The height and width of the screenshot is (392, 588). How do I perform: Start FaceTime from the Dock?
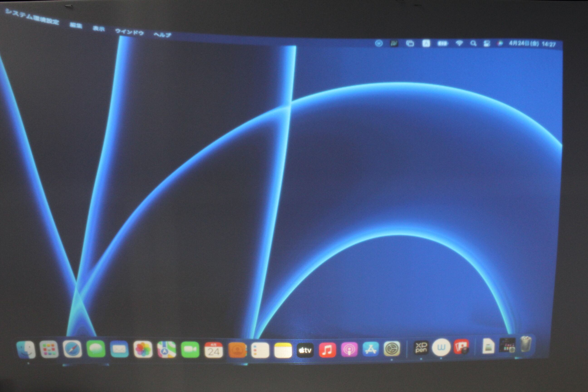190,350
